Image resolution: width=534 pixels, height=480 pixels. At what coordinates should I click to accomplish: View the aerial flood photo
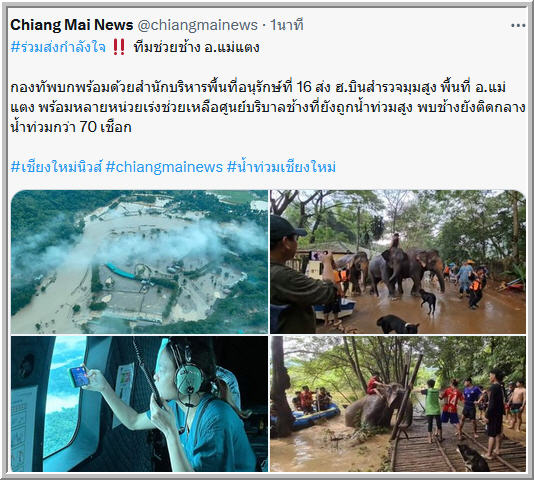click(x=139, y=262)
